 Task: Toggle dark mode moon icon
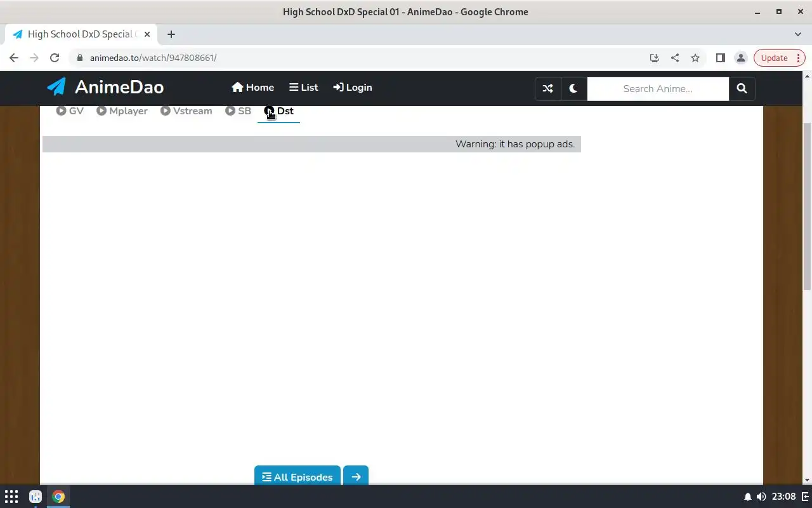coord(573,89)
